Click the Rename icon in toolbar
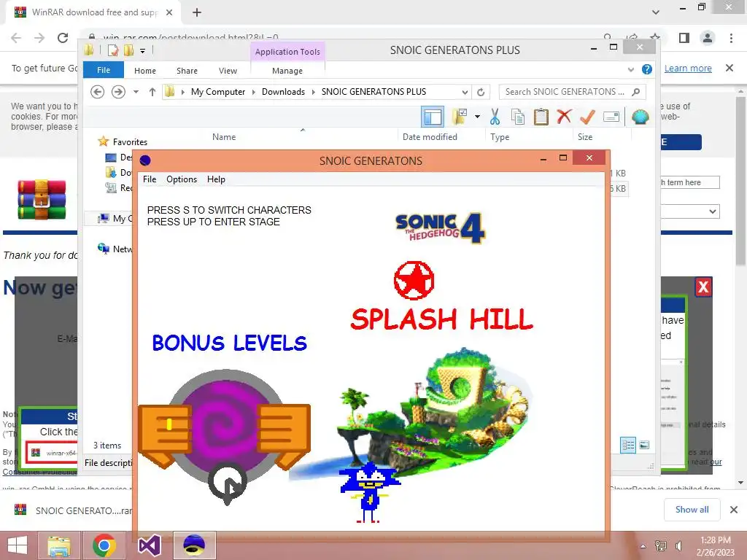Image resolution: width=747 pixels, height=560 pixels. pos(611,117)
